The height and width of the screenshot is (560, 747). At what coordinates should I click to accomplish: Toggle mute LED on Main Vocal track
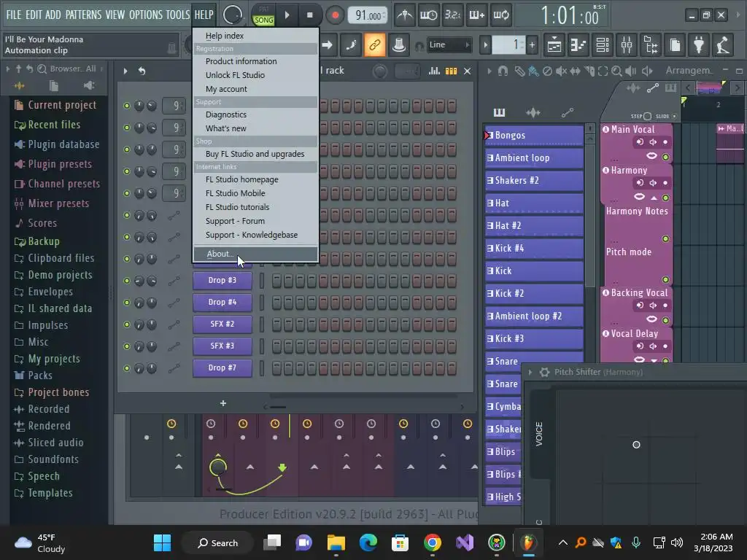[665, 157]
